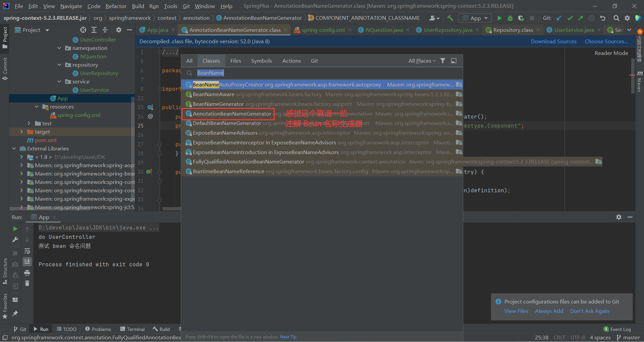The width and height of the screenshot is (644, 342).
Task: Switch to spring-config.xml editor tab
Action: pos(323,30)
